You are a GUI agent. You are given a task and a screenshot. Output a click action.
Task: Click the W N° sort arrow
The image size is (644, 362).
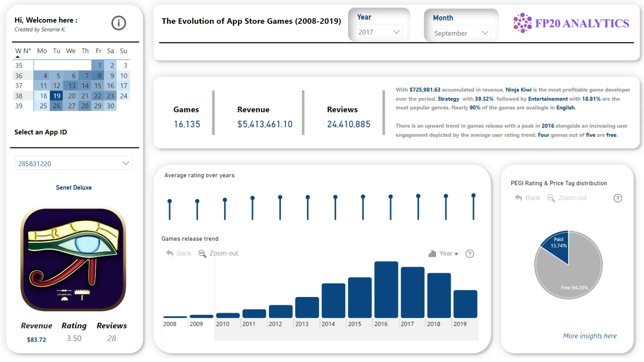[x=18, y=57]
